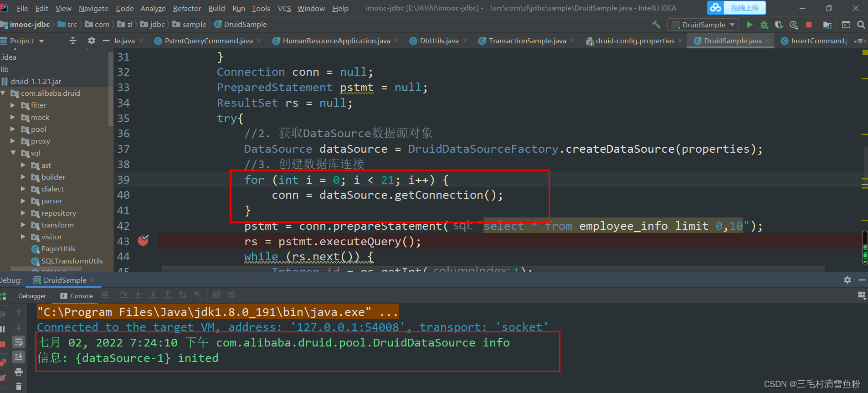Open the Run Anything icon

(x=846, y=25)
